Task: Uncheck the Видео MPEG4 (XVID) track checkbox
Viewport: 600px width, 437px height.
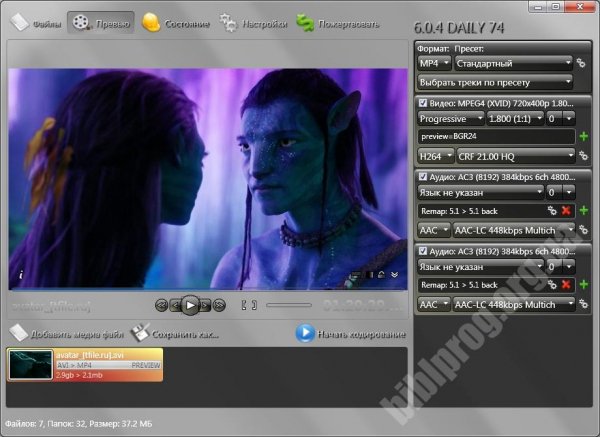Action: pos(422,103)
